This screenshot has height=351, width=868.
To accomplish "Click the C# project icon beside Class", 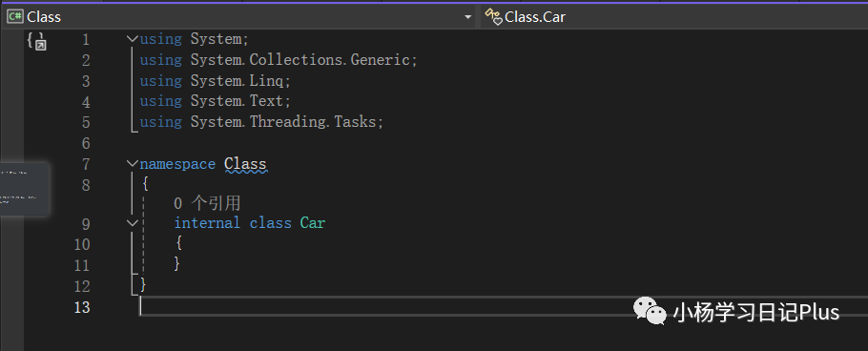I will [x=15, y=16].
